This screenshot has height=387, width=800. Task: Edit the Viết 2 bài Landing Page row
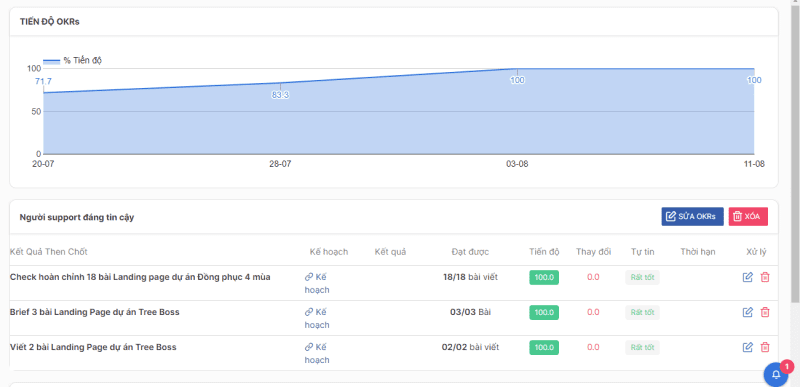point(747,347)
